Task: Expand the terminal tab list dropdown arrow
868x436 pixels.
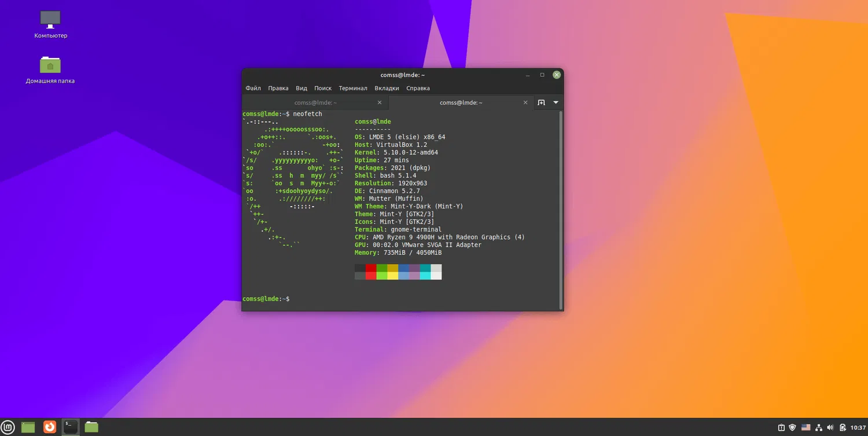Action: pyautogui.click(x=556, y=102)
